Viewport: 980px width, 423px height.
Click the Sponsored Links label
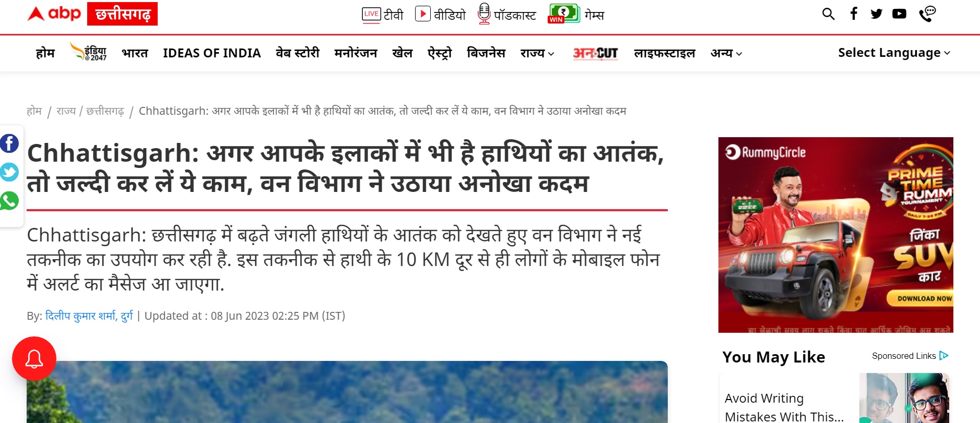coord(904,356)
